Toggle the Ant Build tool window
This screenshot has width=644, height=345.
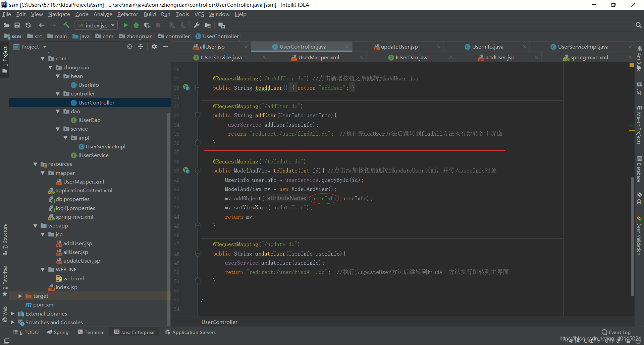(x=639, y=59)
